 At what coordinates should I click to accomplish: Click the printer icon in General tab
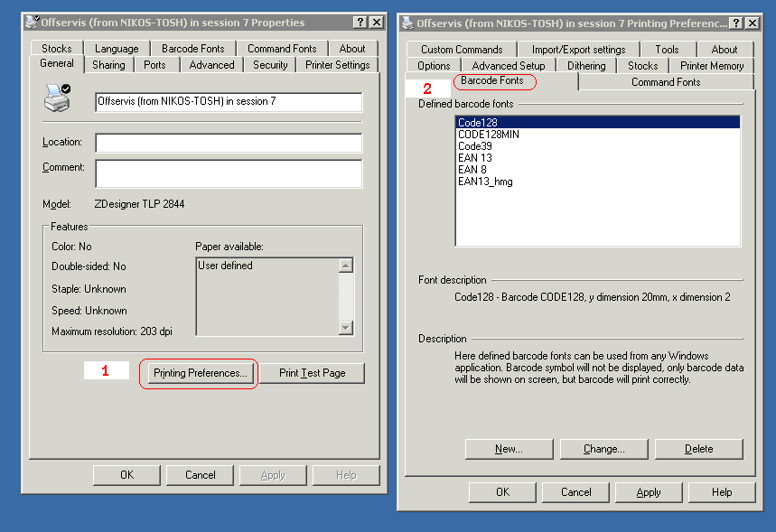pyautogui.click(x=58, y=98)
